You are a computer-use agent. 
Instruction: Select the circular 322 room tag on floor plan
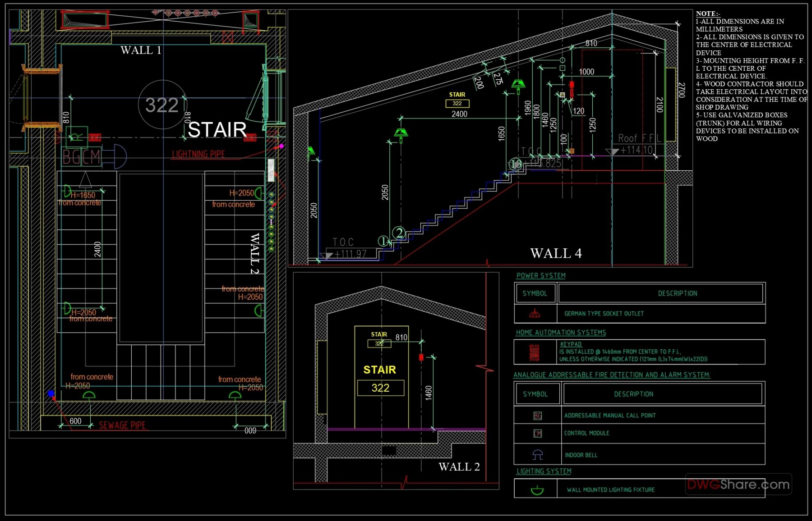[163, 105]
